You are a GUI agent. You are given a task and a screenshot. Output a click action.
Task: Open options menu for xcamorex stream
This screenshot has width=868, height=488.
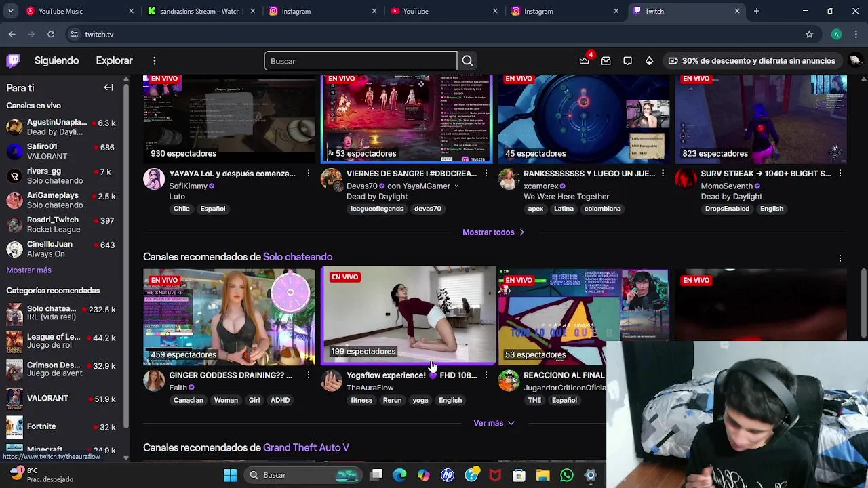(x=663, y=174)
